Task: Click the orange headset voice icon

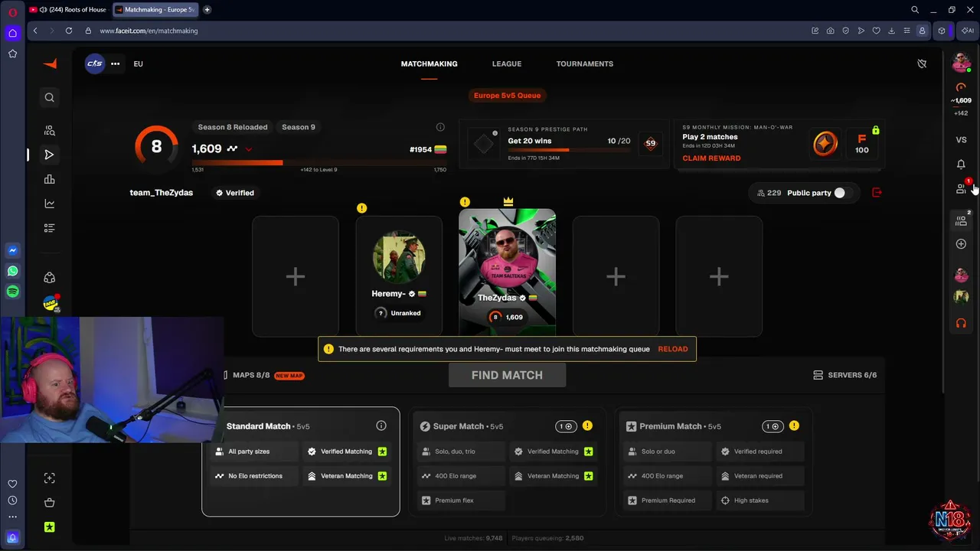Action: tap(961, 323)
